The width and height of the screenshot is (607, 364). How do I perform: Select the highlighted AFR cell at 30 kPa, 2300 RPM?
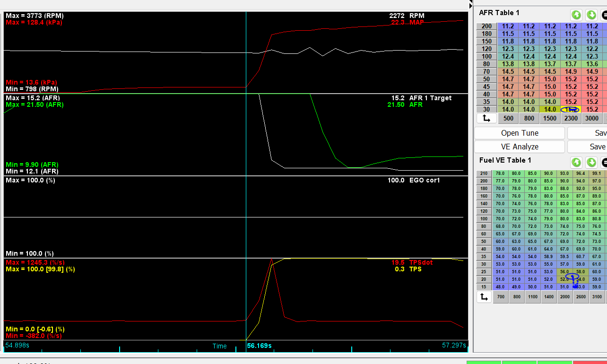pos(571,109)
